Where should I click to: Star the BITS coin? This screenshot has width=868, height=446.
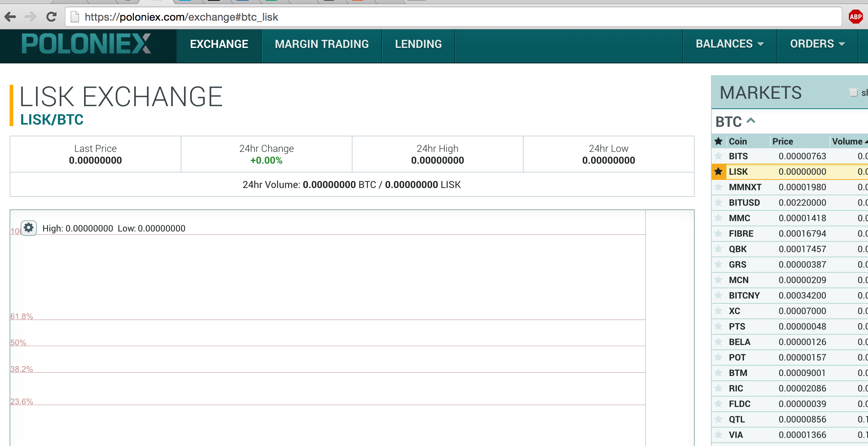[718, 156]
